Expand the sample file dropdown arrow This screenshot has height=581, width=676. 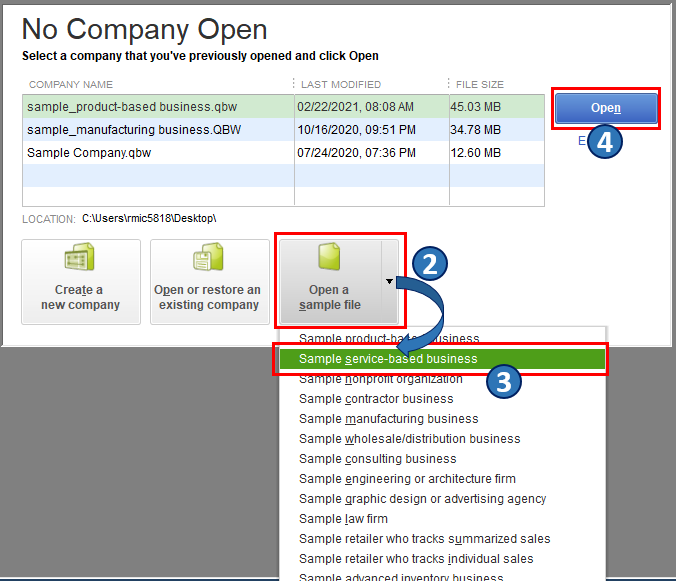tap(389, 282)
